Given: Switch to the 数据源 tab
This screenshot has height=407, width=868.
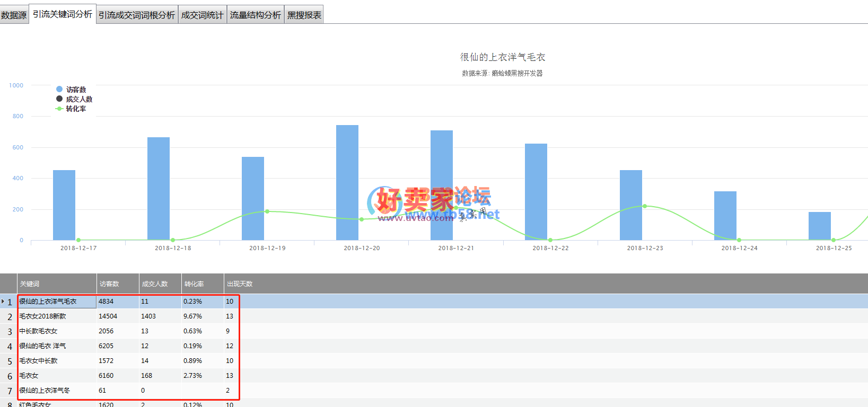Looking at the screenshot, I should [x=14, y=15].
